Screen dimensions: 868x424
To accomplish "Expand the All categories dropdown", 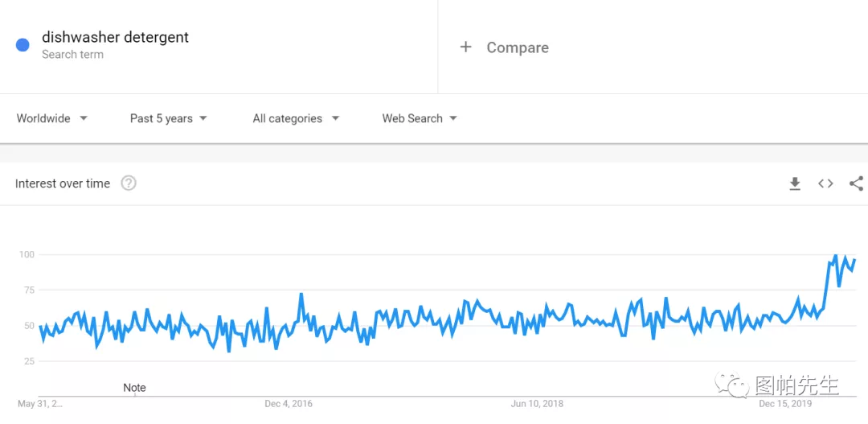I will [x=296, y=118].
